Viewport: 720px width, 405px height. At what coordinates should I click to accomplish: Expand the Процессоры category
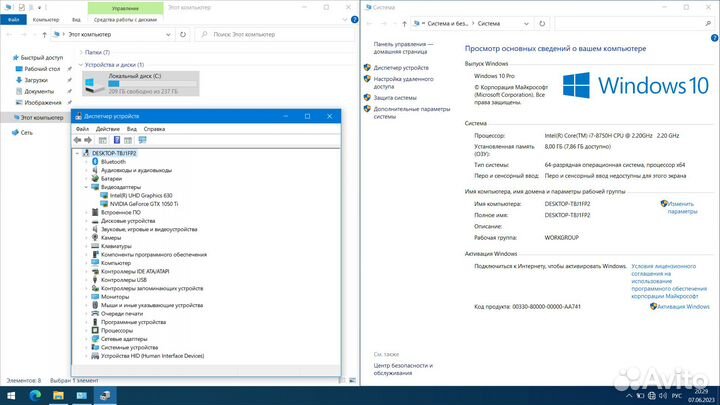[86, 331]
